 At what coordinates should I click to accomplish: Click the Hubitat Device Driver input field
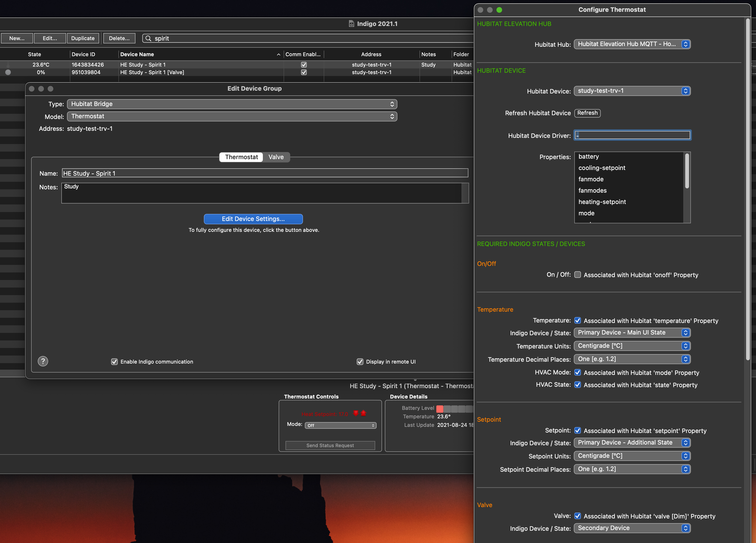(x=632, y=135)
